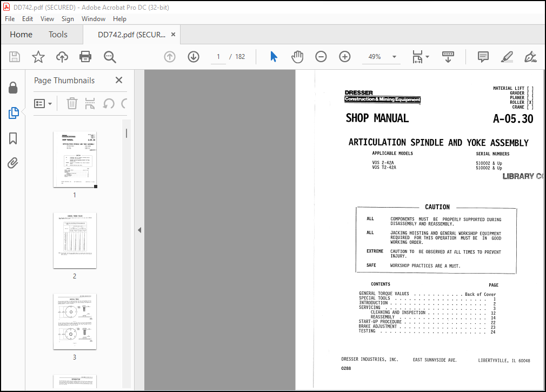
Task: Open the Attachments paperclip panel
Action: [13, 163]
